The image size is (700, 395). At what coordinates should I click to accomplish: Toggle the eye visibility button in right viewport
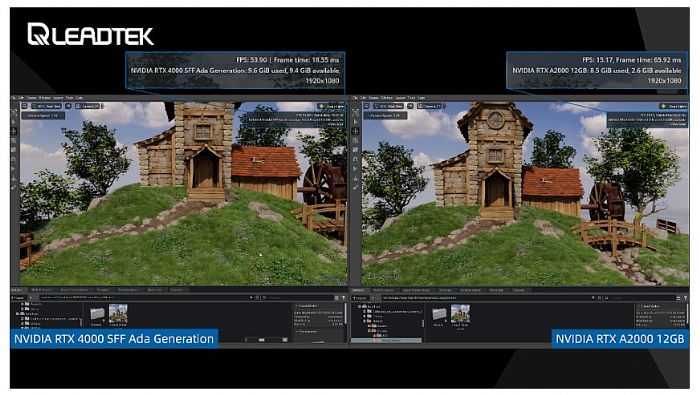tap(410, 106)
